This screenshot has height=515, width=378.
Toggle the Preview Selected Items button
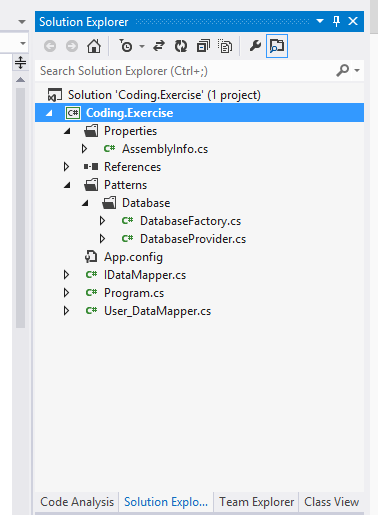pyautogui.click(x=277, y=46)
